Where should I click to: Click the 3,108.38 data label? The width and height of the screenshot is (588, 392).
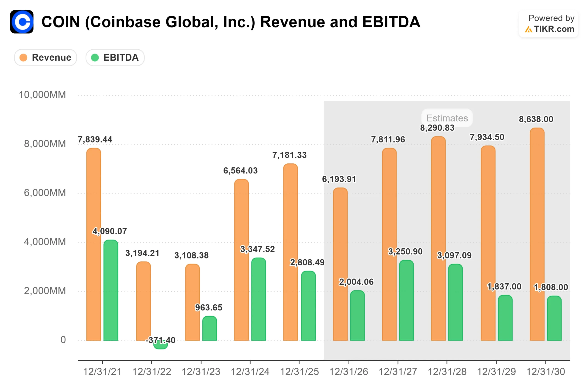coord(191,255)
